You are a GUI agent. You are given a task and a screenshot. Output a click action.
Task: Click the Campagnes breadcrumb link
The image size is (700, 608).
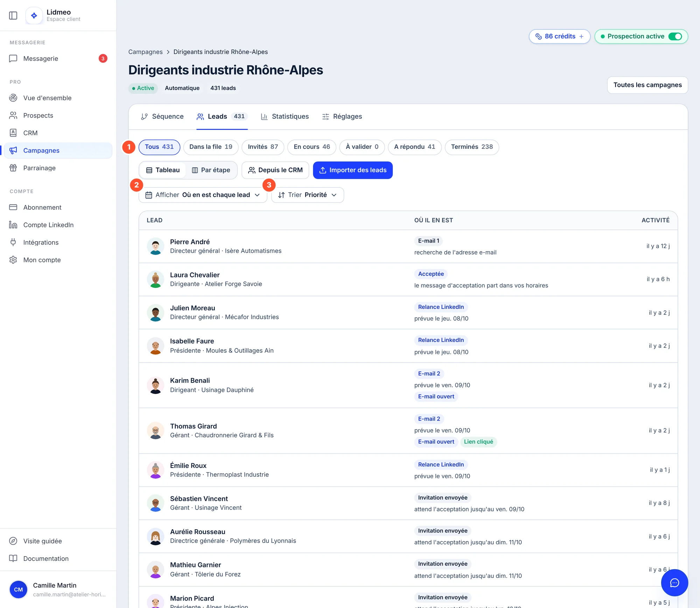coord(145,52)
